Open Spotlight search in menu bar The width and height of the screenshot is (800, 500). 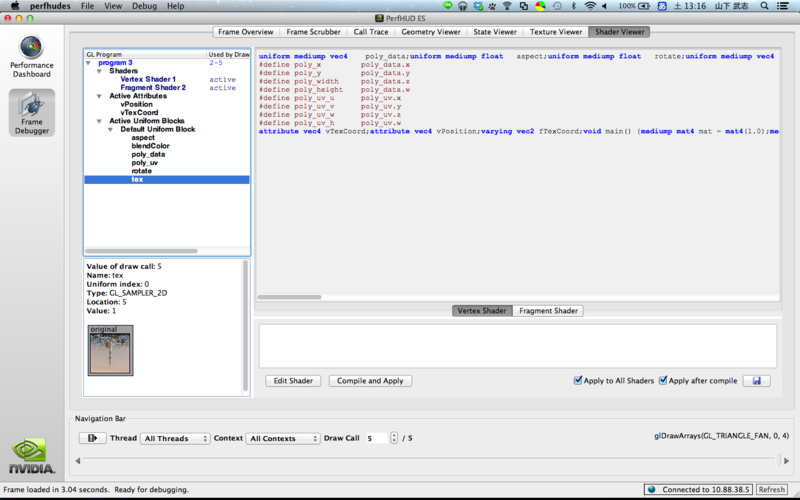pyautogui.click(x=764, y=6)
